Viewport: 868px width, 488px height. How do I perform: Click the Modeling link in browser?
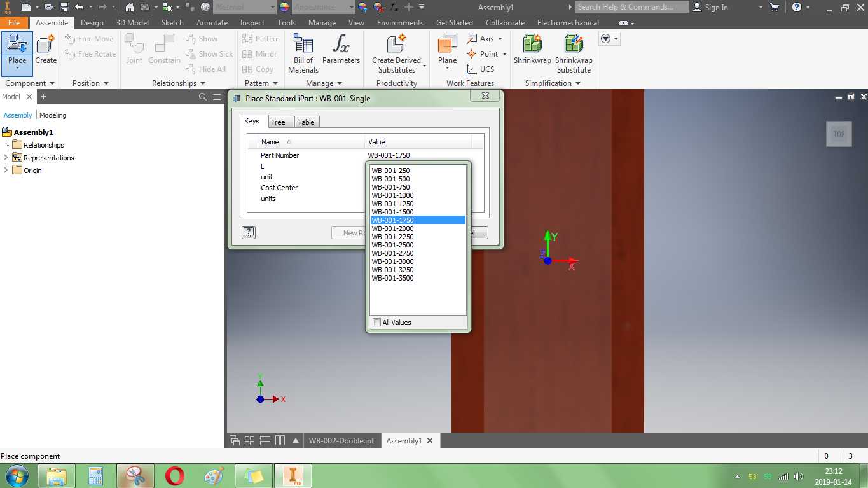pyautogui.click(x=53, y=115)
